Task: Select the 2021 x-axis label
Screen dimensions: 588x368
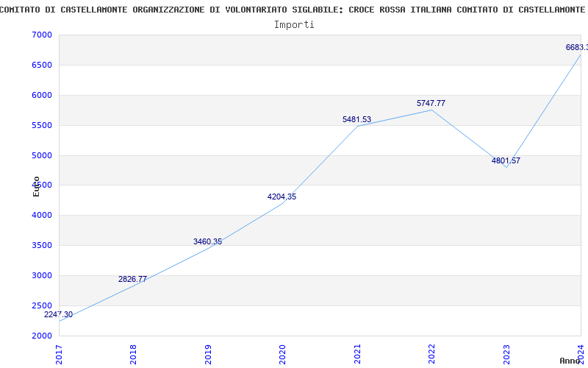Action: pyautogui.click(x=357, y=355)
